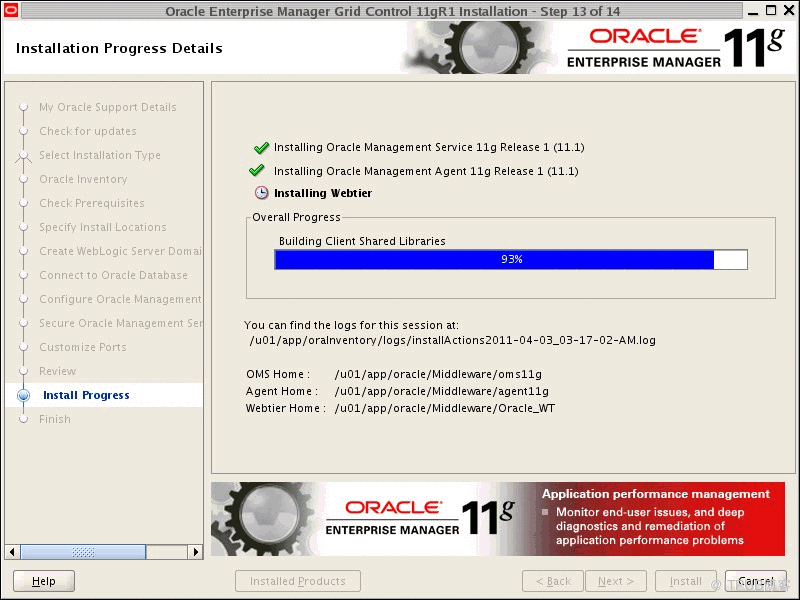Click the Overall Progress group label

pyautogui.click(x=296, y=217)
